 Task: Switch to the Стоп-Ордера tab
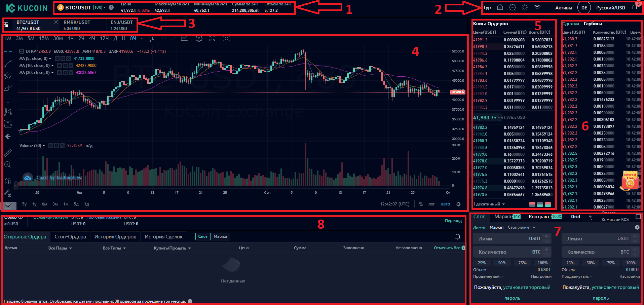click(x=70, y=237)
